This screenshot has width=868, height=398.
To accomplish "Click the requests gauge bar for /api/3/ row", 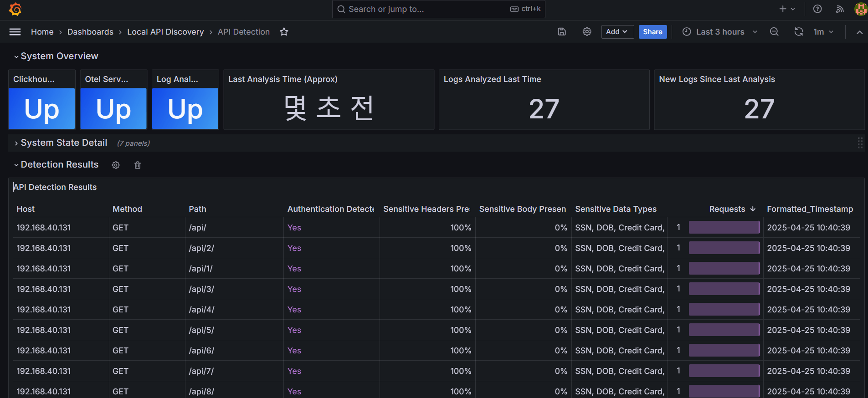I will tap(724, 289).
